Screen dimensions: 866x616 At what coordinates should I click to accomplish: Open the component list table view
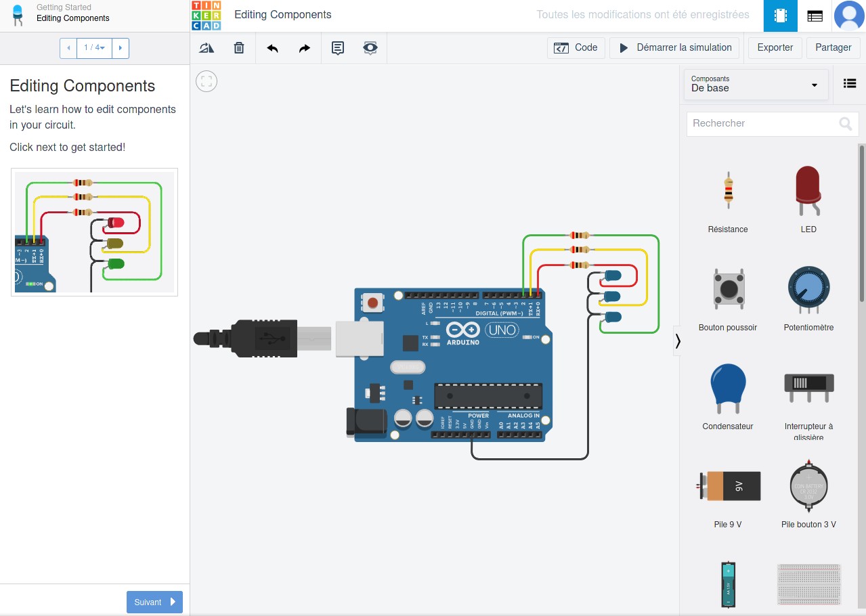click(x=815, y=16)
